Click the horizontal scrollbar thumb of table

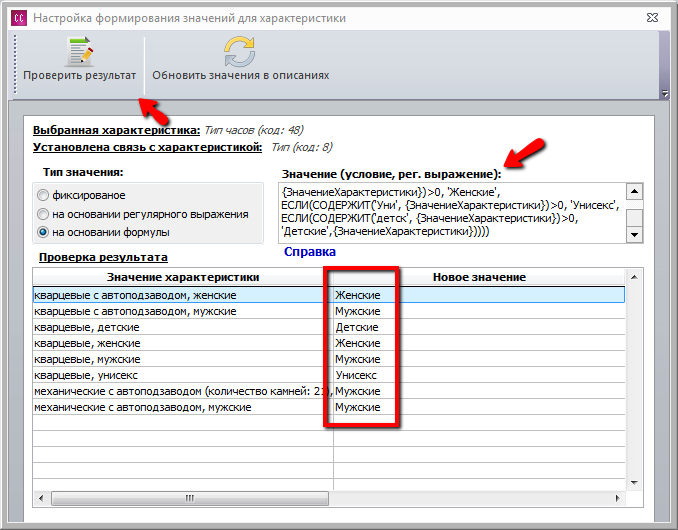click(190, 498)
